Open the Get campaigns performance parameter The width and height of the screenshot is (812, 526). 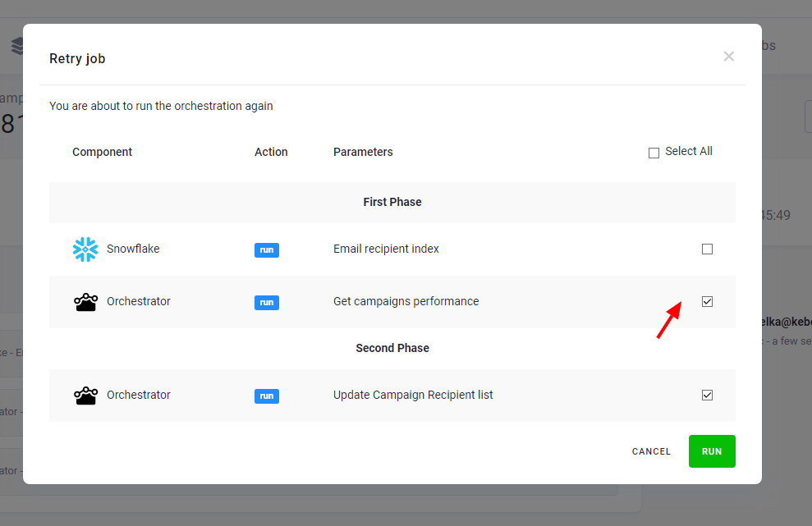coord(406,301)
